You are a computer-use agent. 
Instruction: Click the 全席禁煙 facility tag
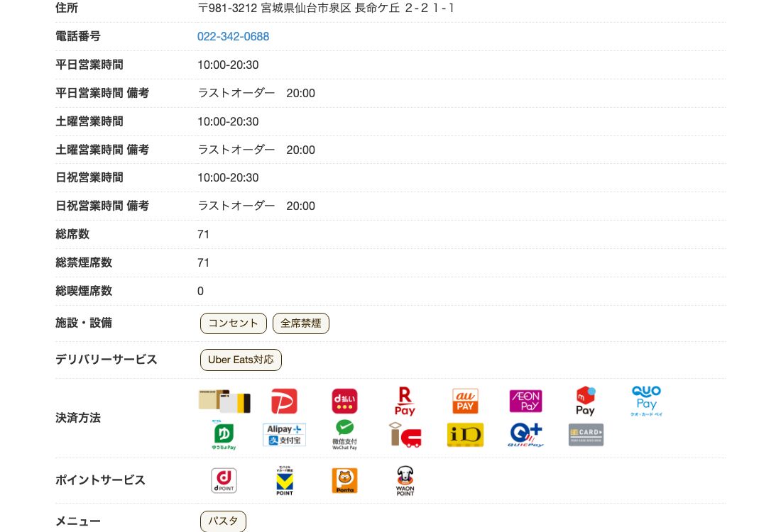click(x=301, y=323)
